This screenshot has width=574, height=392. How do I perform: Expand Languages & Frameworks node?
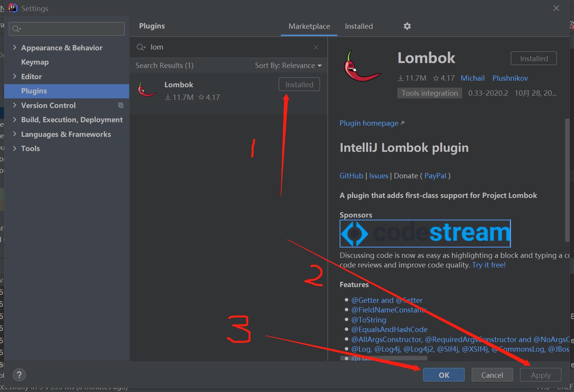15,134
